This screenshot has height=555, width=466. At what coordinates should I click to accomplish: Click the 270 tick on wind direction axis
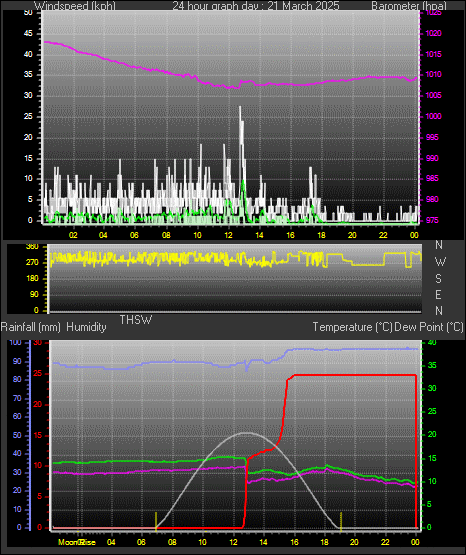coord(32,263)
